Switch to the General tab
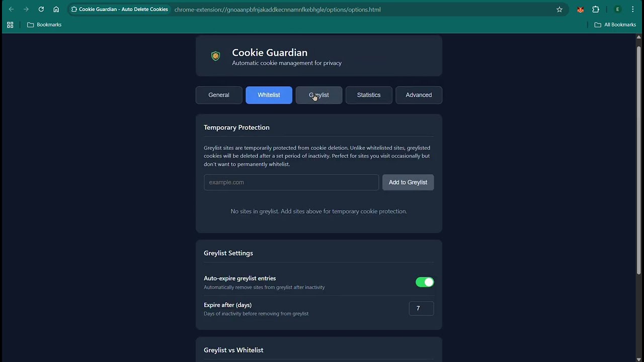Viewport: 644px width, 362px height. coord(219,95)
